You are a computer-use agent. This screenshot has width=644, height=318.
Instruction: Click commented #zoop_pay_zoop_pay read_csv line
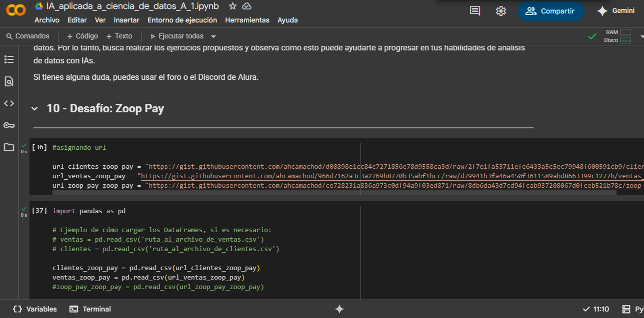(x=158, y=287)
